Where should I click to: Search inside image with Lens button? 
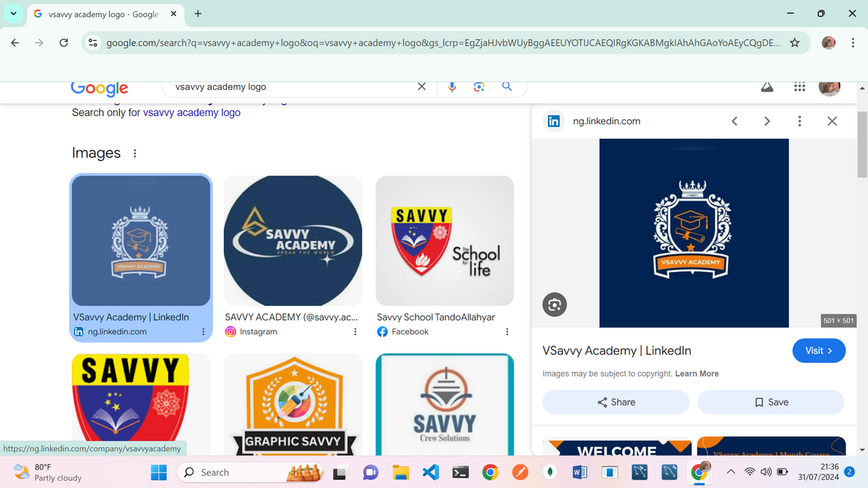pos(555,304)
